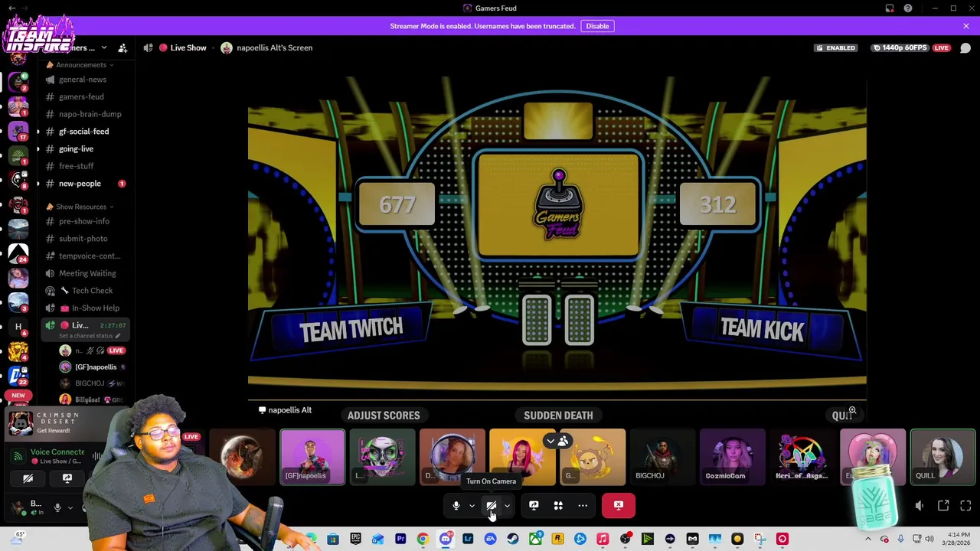Open pre-show-info channel
Viewport: 980px width, 551px height.
point(84,221)
